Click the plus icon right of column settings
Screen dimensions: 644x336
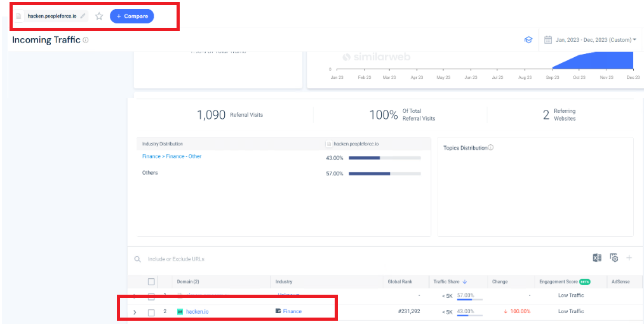pos(629,257)
